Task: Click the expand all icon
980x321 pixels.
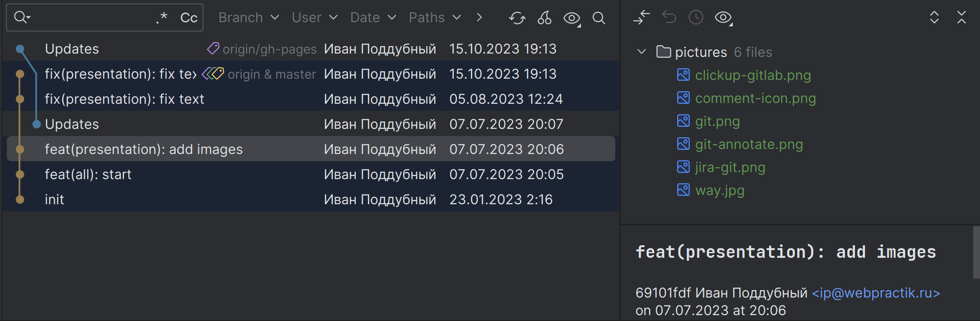Action: 934,18
